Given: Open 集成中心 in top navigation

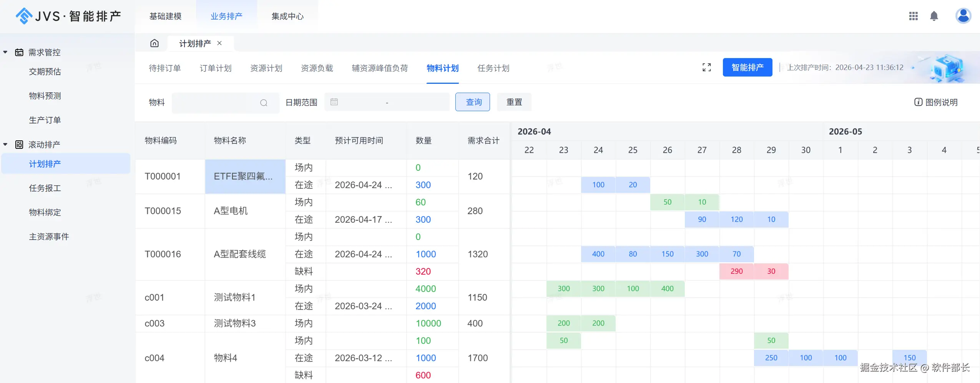Looking at the screenshot, I should (287, 16).
